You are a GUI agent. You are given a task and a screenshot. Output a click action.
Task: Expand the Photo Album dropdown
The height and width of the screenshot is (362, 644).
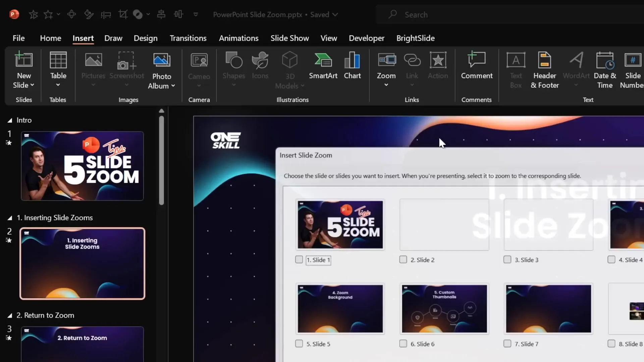pos(173,86)
